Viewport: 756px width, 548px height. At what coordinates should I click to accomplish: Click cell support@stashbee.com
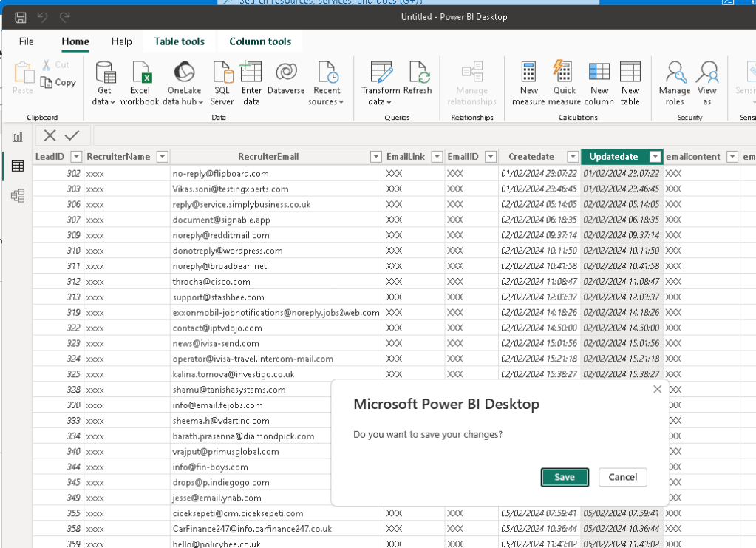(276, 297)
